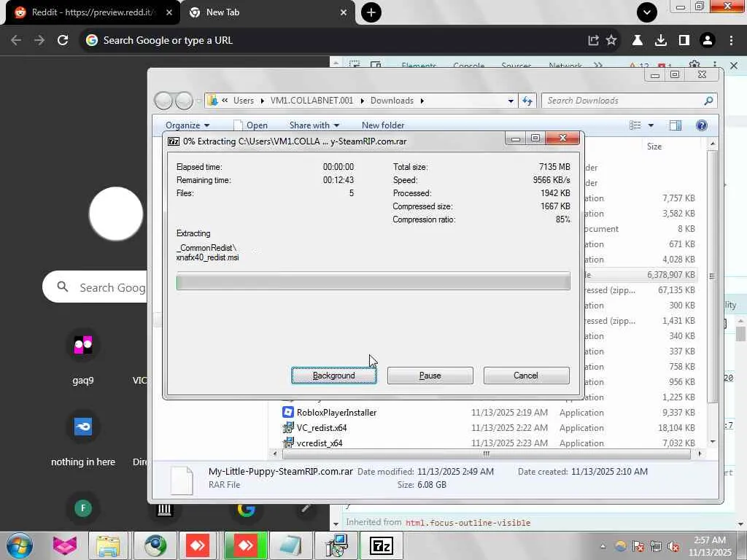
Task: Switch to the Reddit browser tab
Action: pos(93,12)
